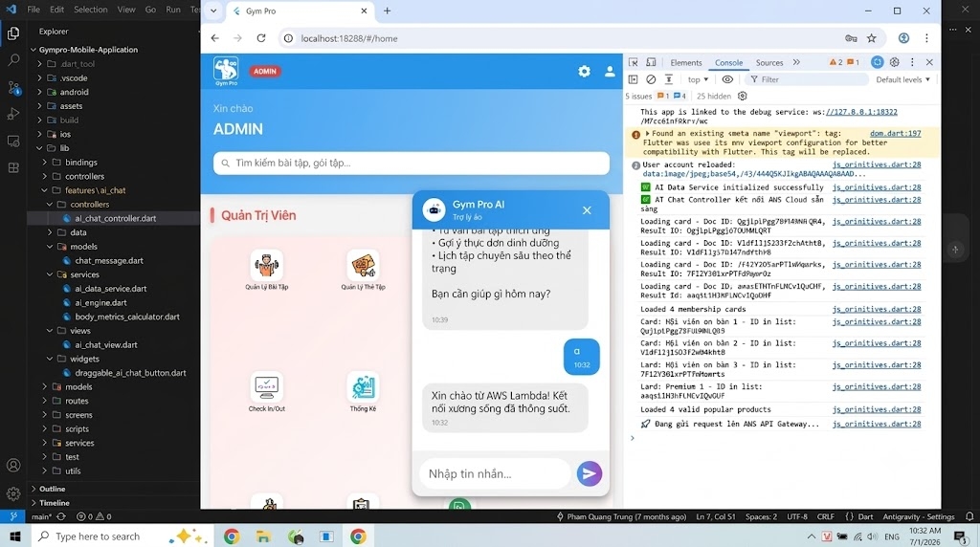Screen dimensions: 980x547
Task: Open DevTools more options menu
Action: point(912,62)
